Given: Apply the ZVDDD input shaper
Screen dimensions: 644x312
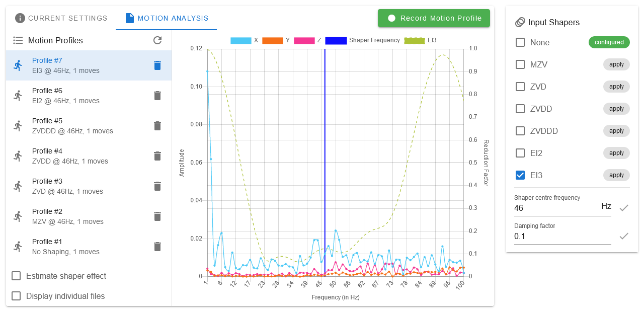Looking at the screenshot, I should (616, 131).
